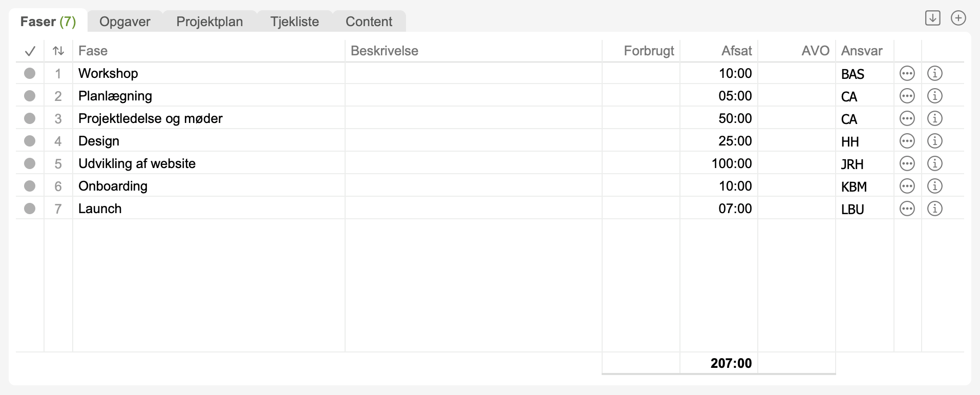Toggle the status circle for Workshop phase
The height and width of the screenshot is (395, 980).
point(30,74)
